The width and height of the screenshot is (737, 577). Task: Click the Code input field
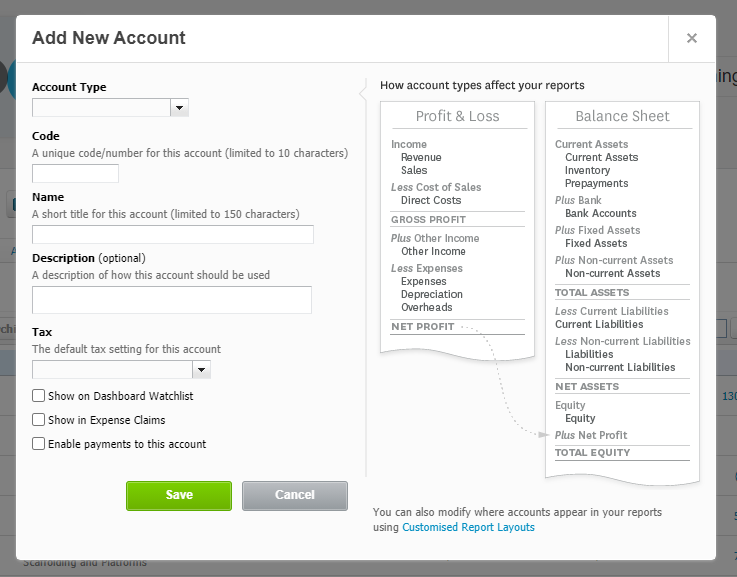[75, 173]
